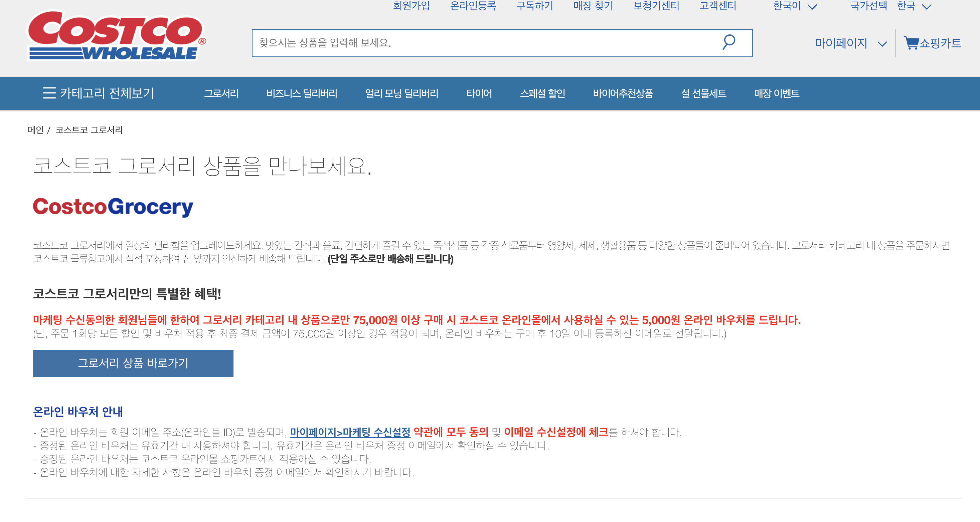Screen dimensions: 980x522
Task: Click the hamburger menu icon for categories
Action: 49,93
